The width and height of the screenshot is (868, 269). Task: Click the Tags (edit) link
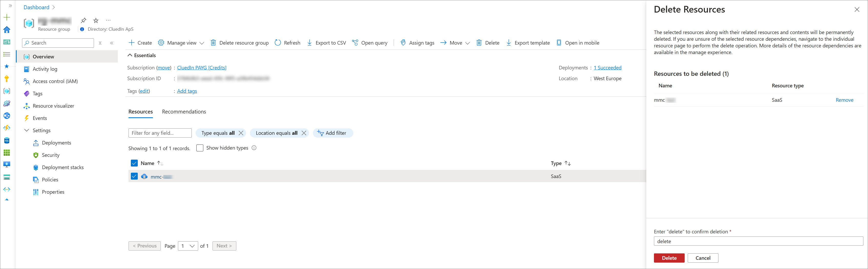click(x=144, y=91)
